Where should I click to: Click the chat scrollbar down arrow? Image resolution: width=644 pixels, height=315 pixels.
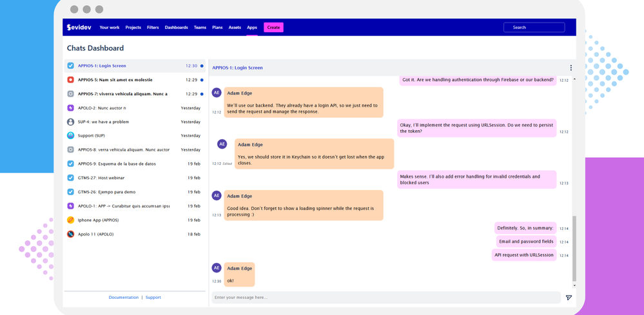coord(574,285)
